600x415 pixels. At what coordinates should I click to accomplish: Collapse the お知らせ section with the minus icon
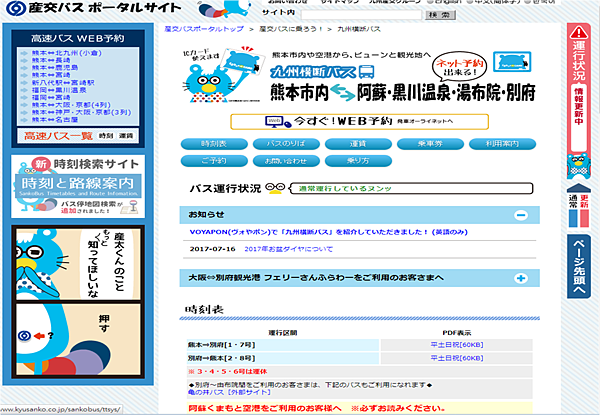[x=520, y=215]
